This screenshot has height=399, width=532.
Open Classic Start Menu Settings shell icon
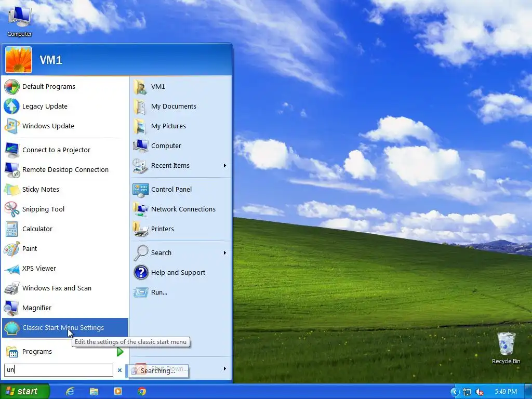tap(12, 328)
